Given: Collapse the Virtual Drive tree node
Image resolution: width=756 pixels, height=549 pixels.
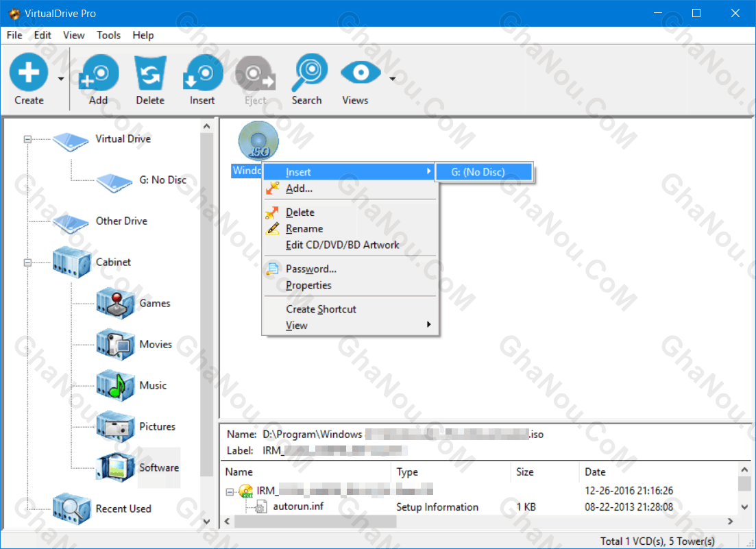Looking at the screenshot, I should [27, 139].
